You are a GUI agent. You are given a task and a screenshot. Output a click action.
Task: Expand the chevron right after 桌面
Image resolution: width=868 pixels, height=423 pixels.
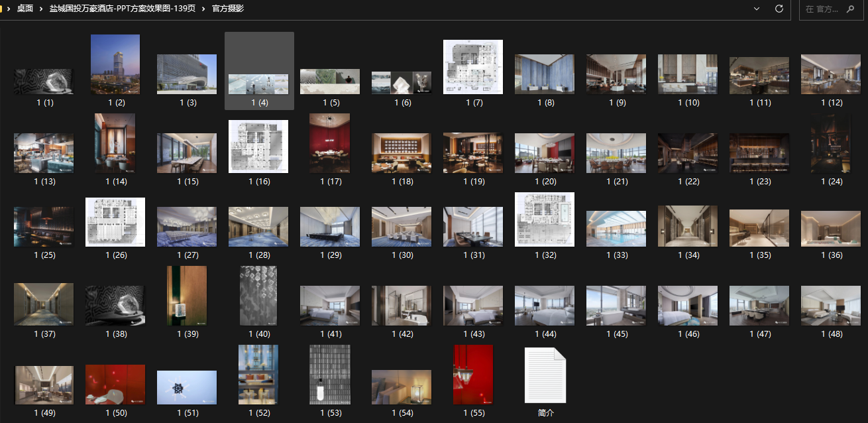tap(41, 9)
